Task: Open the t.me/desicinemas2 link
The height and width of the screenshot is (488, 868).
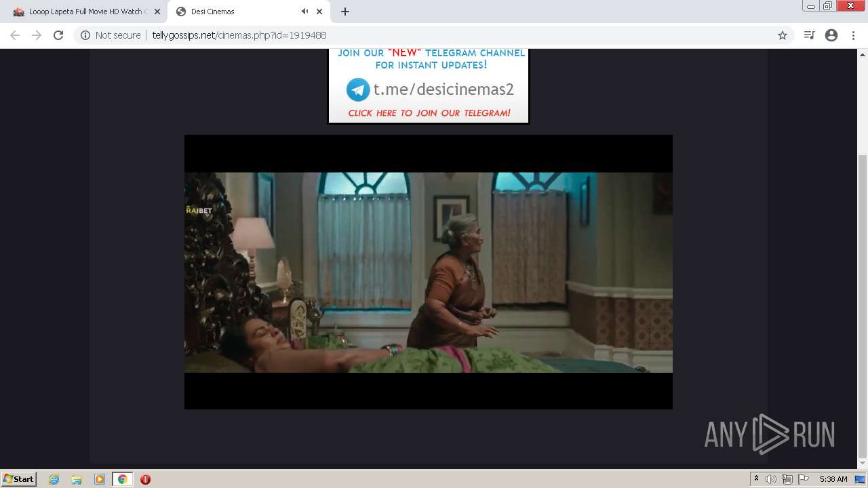Action: click(443, 89)
